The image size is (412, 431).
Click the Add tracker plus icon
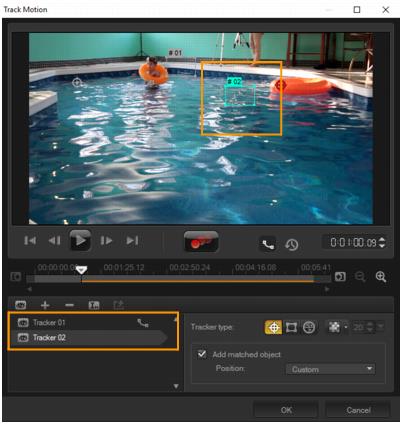[45, 305]
